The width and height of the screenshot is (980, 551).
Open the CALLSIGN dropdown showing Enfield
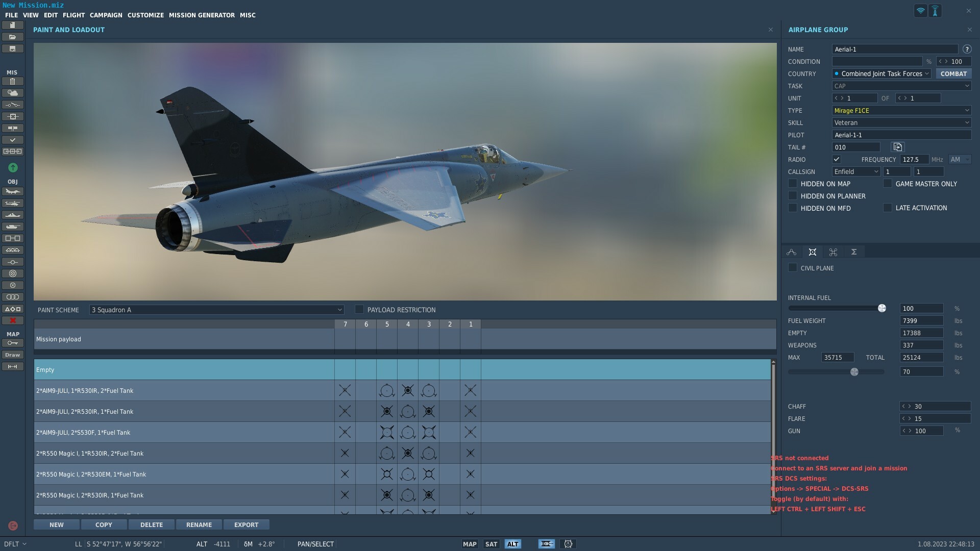856,171
